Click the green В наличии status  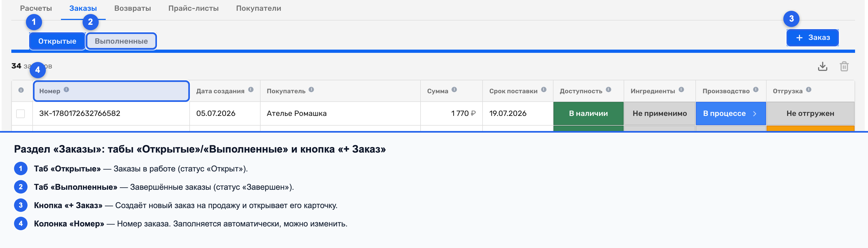(588, 113)
